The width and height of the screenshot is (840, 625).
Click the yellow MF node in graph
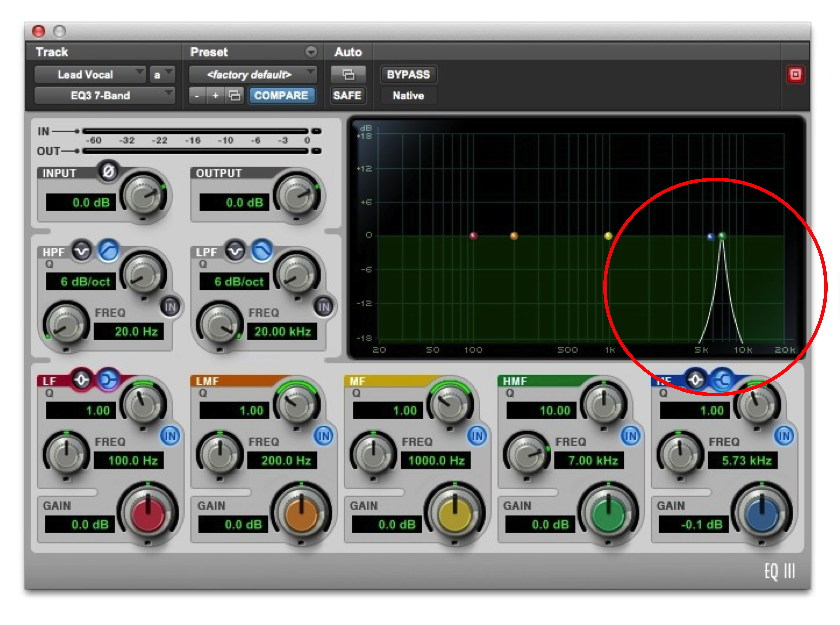point(608,236)
